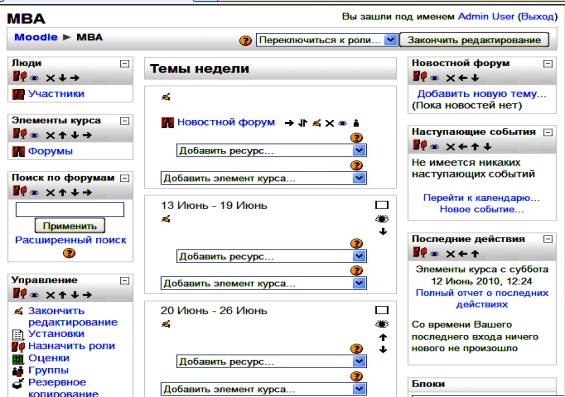This screenshot has width=565, height=397.
Task: Open Добавить ресурс in 20 Июнь week
Action: (x=271, y=361)
